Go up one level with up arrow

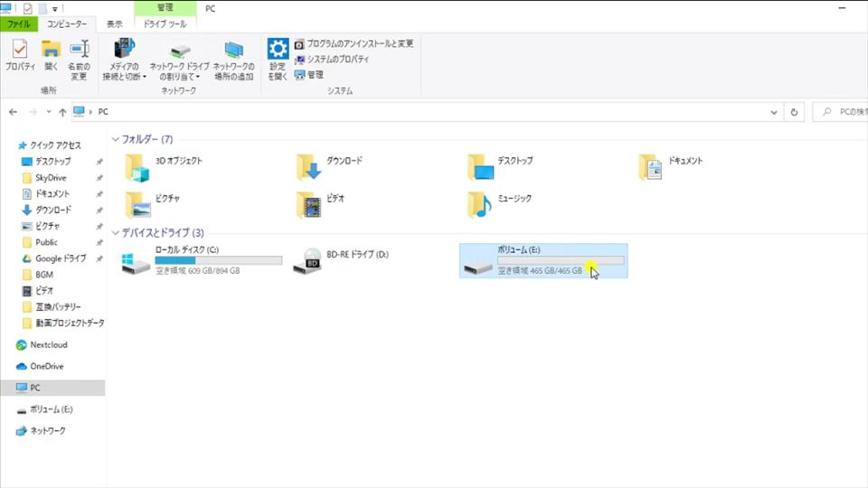[62, 112]
